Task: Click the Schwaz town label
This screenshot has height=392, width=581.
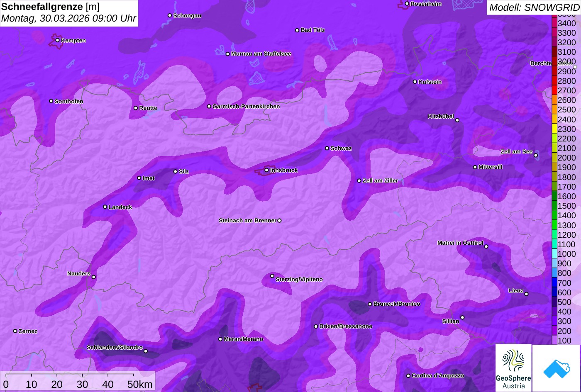Action: click(x=341, y=148)
